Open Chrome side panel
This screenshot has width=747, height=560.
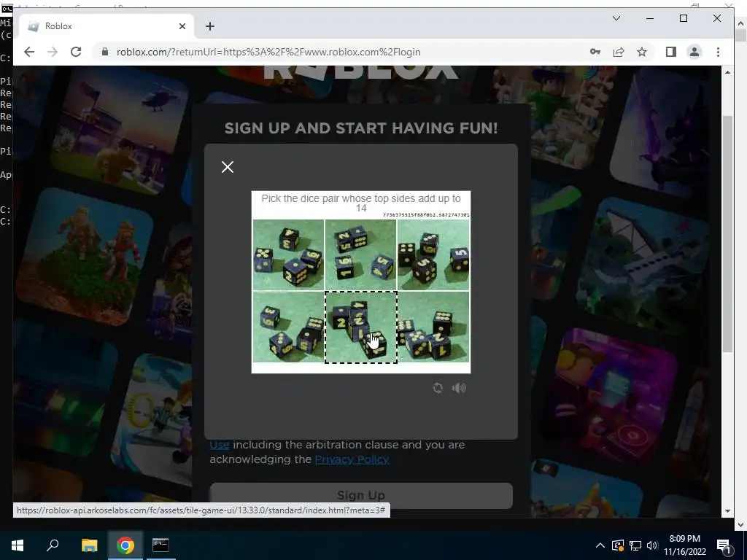[x=671, y=52]
